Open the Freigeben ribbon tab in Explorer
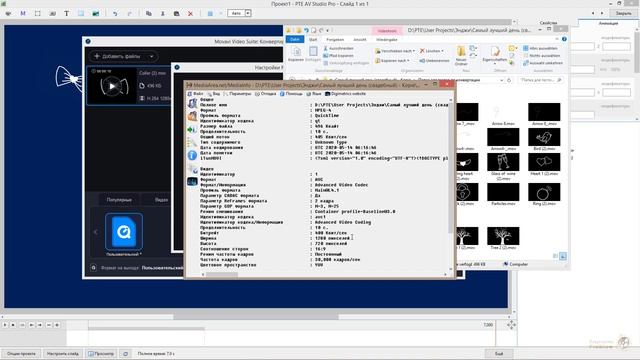 (335, 40)
